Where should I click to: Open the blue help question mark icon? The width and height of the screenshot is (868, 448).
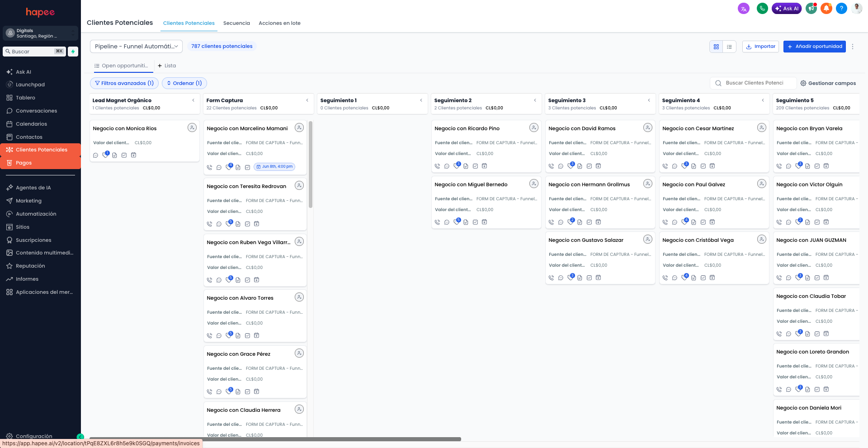[841, 9]
